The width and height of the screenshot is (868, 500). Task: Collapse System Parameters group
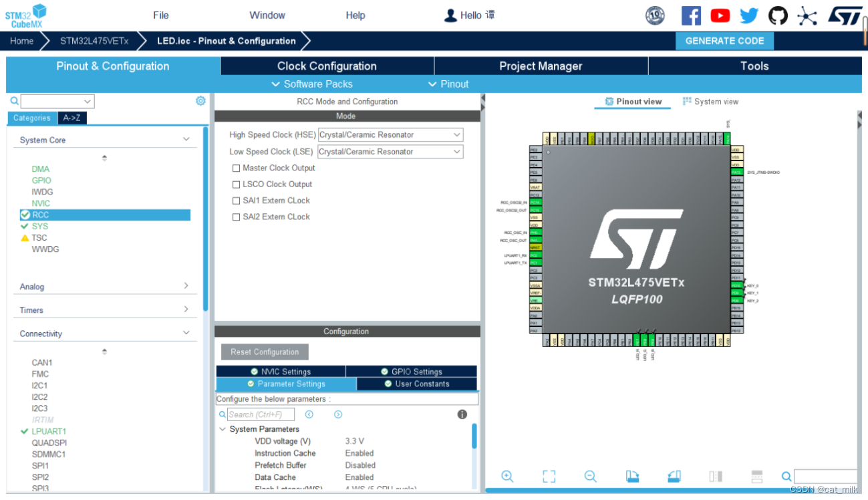click(223, 429)
